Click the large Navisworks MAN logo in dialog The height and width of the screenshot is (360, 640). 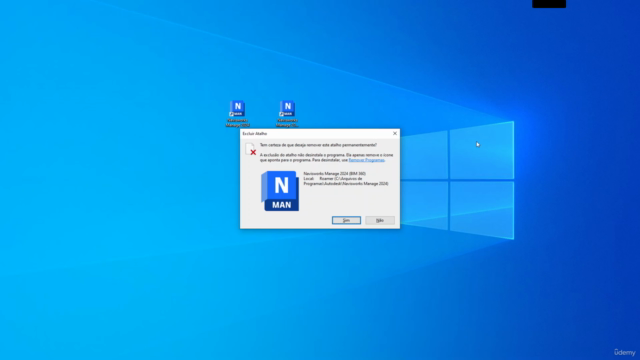pyautogui.click(x=280, y=191)
